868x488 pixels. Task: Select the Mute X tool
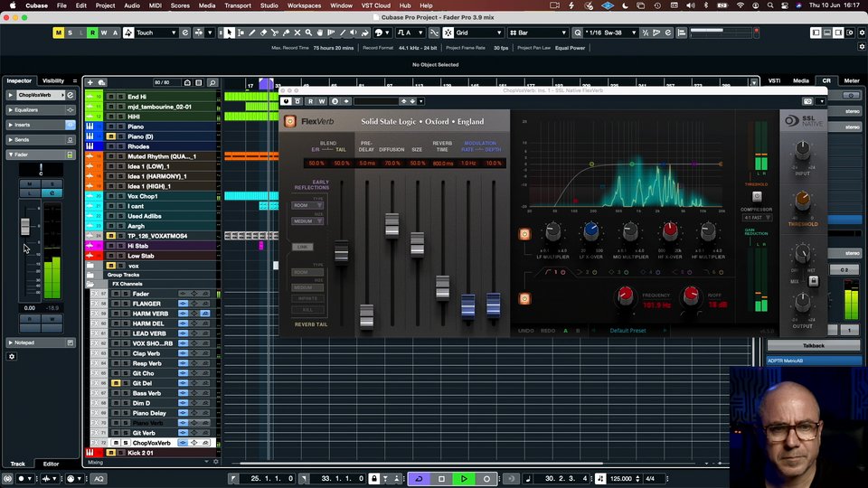click(x=297, y=33)
